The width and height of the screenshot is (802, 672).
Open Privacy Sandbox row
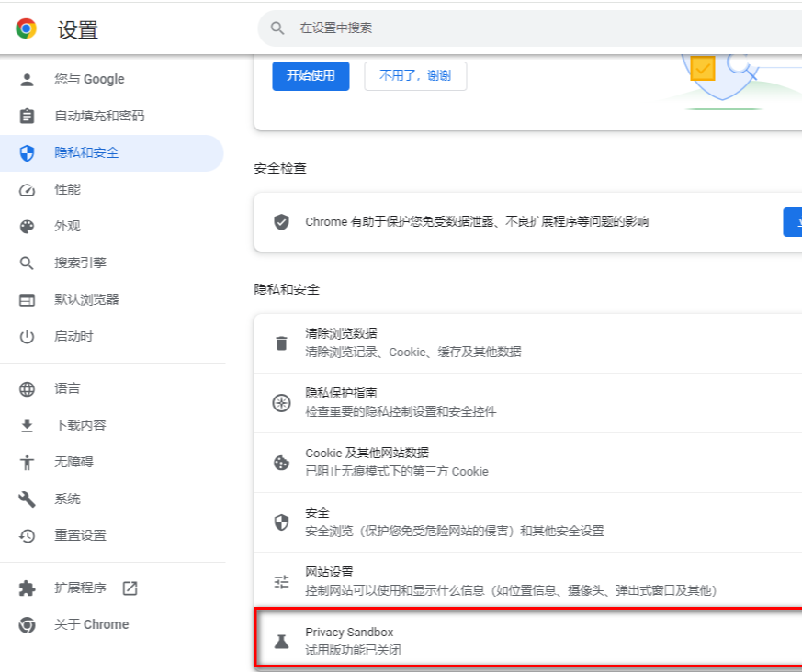(529, 637)
